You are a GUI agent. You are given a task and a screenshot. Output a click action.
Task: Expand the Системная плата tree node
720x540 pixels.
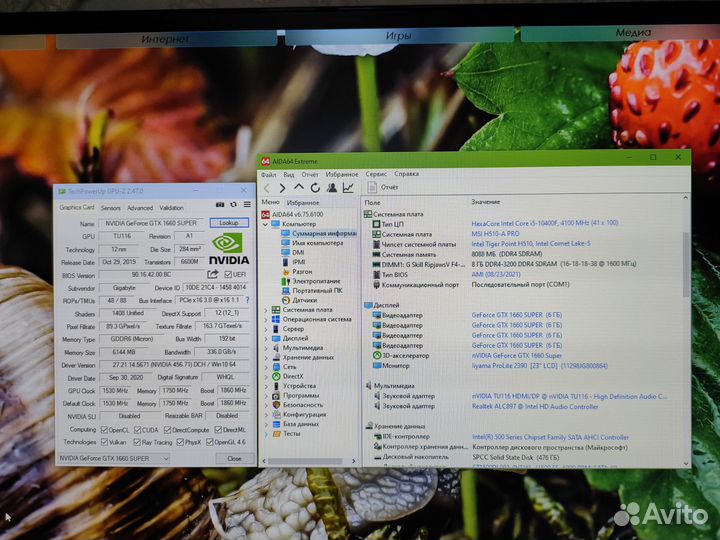pyautogui.click(x=266, y=309)
